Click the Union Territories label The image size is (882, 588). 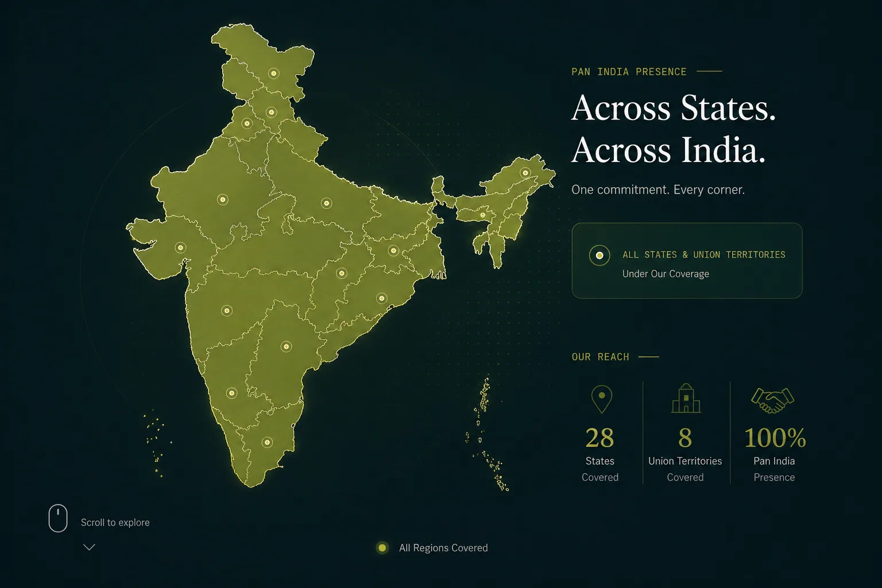pos(685,461)
